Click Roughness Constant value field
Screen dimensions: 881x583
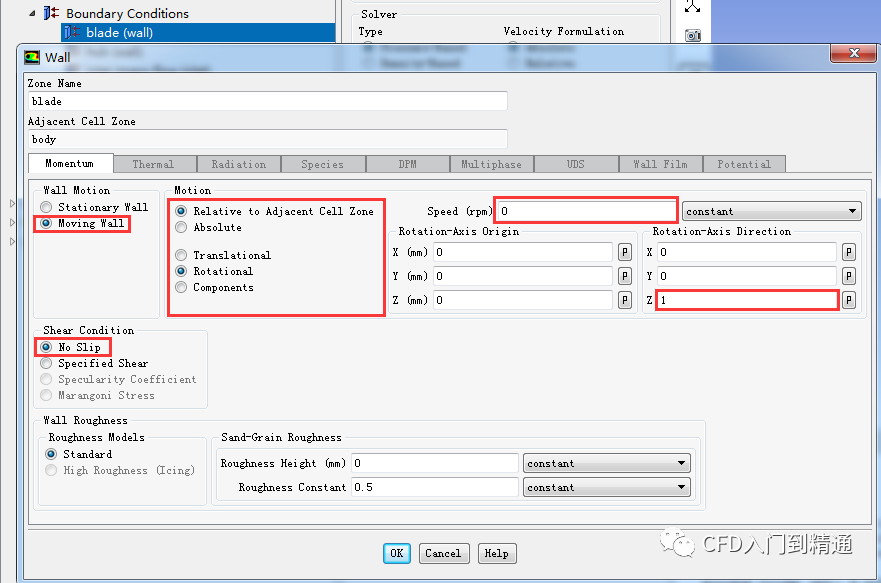435,487
